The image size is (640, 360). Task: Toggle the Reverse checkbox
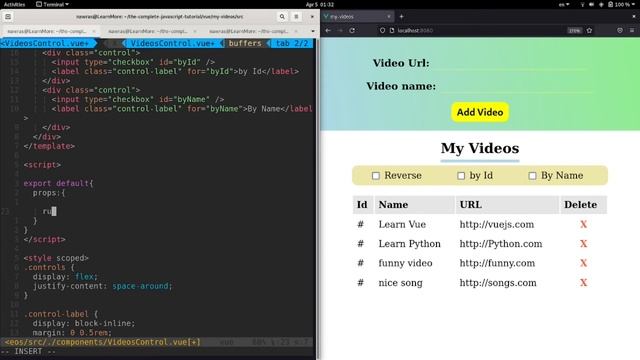(376, 176)
